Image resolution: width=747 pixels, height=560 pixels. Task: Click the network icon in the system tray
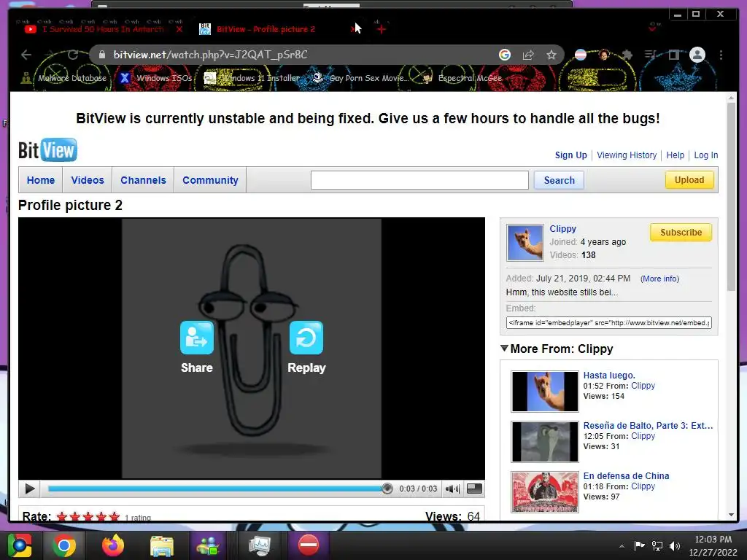click(657, 546)
